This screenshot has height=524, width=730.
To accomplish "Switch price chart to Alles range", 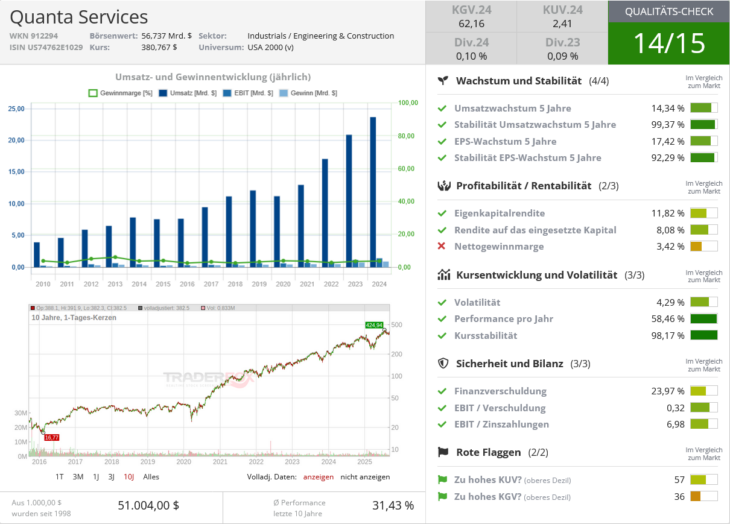I will (x=151, y=477).
